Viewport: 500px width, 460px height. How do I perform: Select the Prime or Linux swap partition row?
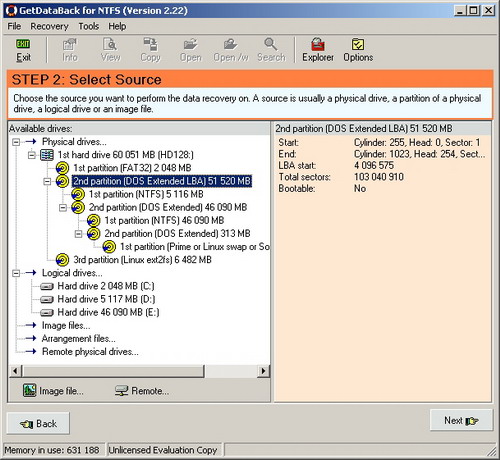[x=195, y=247]
